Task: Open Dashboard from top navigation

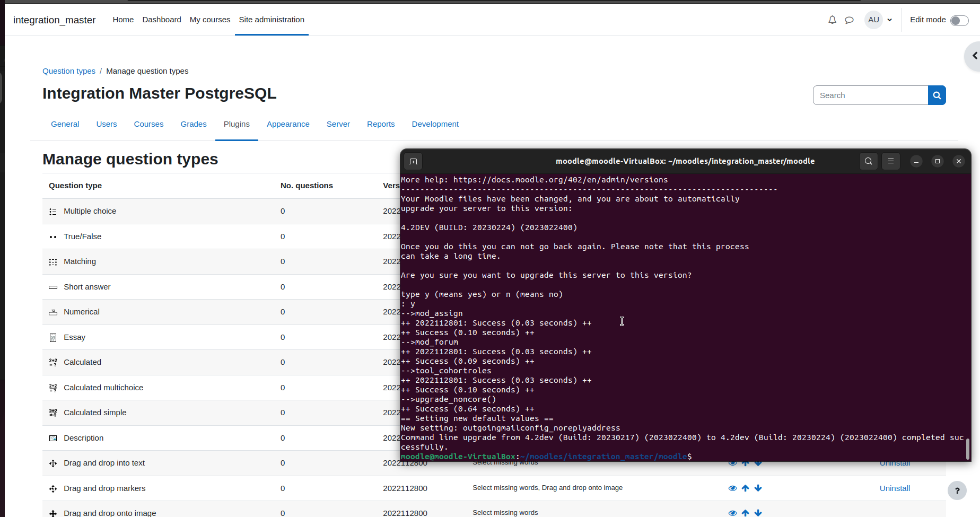Action: point(162,20)
